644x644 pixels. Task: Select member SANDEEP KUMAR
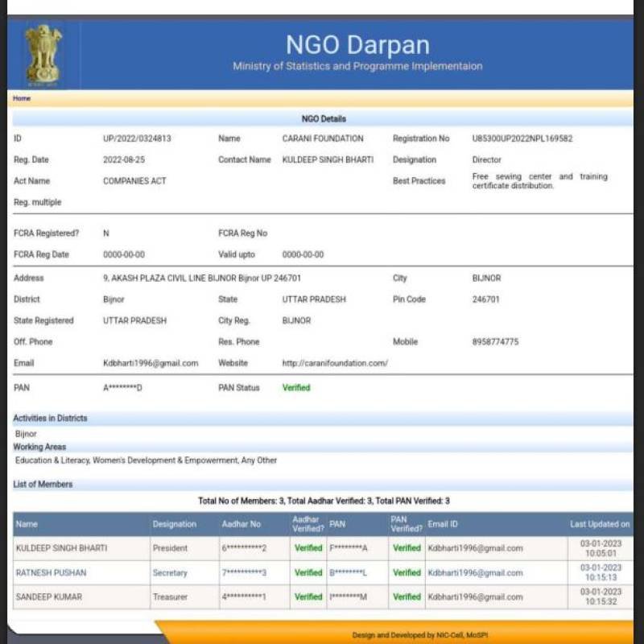(49, 597)
